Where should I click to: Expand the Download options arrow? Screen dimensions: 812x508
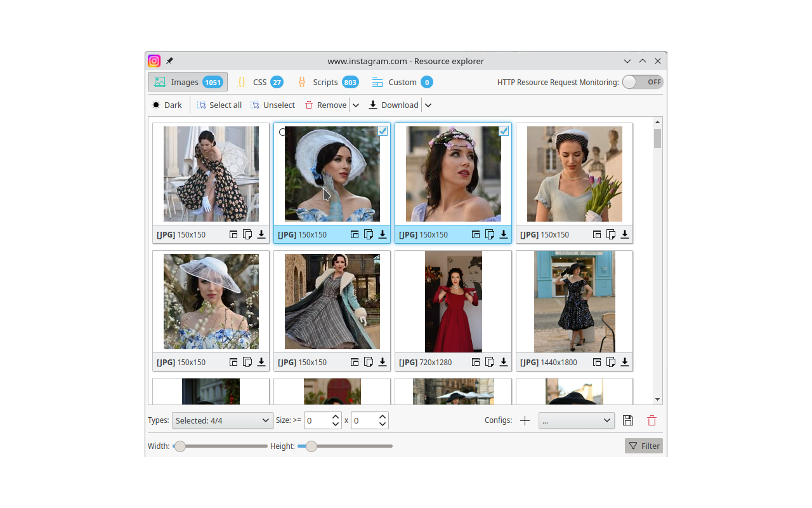pyautogui.click(x=428, y=105)
